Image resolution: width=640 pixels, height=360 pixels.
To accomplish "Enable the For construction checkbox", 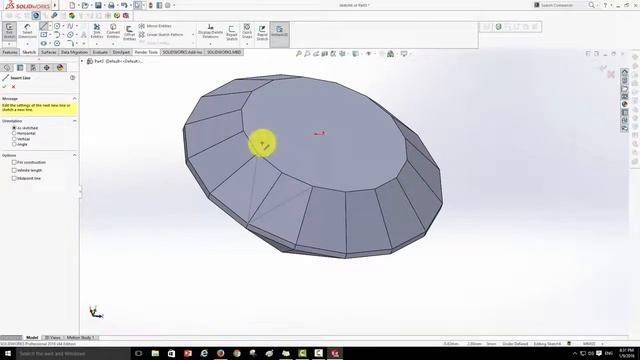I will tap(14, 162).
